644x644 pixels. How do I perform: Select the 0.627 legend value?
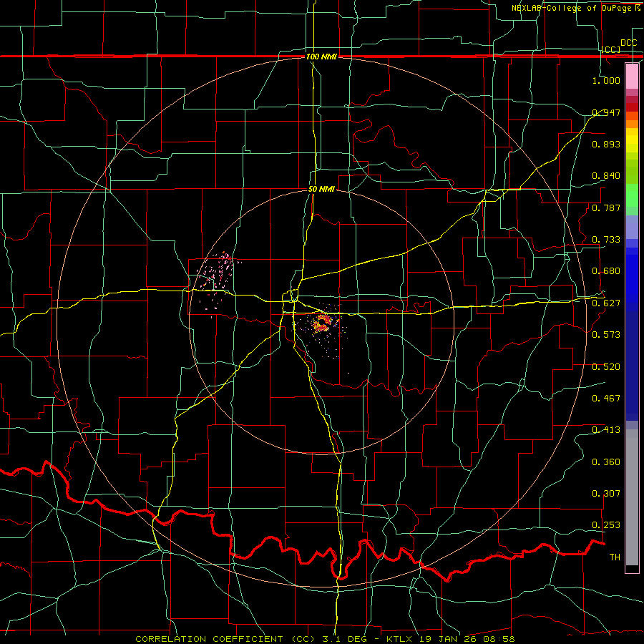(606, 303)
